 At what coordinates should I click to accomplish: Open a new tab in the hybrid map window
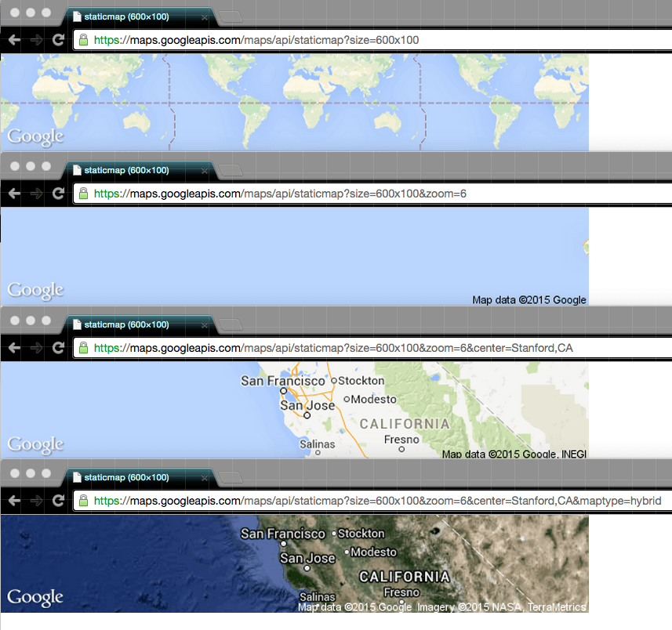coord(231,477)
